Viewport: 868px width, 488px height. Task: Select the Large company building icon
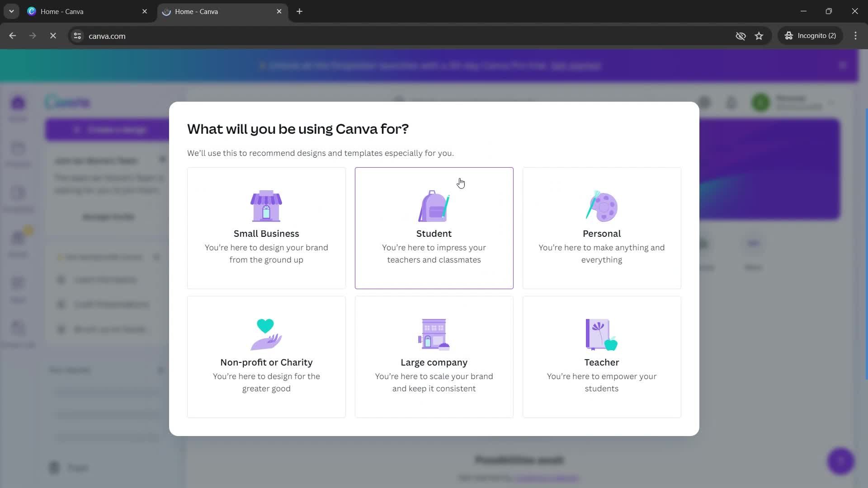(x=434, y=334)
